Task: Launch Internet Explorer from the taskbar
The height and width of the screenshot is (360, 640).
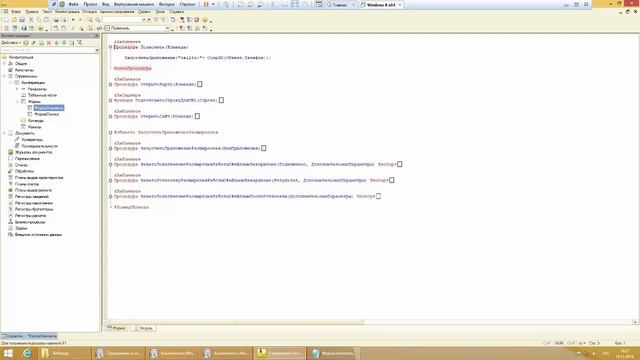Action: tap(27, 353)
